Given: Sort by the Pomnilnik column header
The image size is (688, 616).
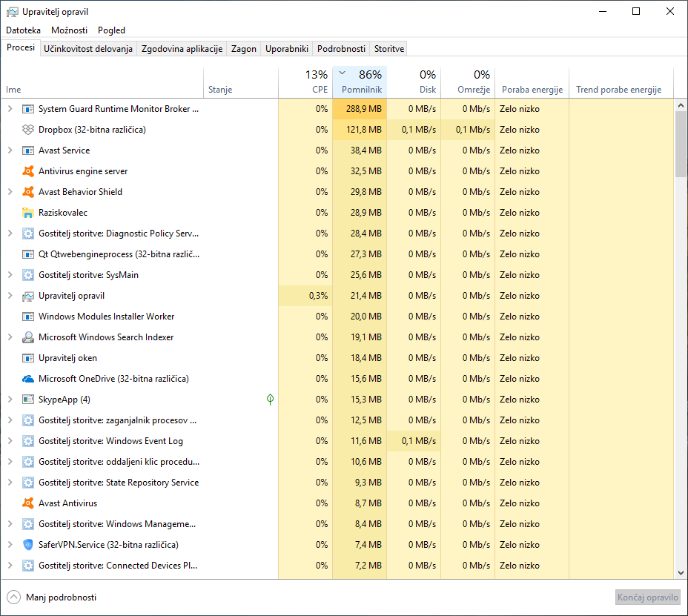Looking at the screenshot, I should click(360, 82).
